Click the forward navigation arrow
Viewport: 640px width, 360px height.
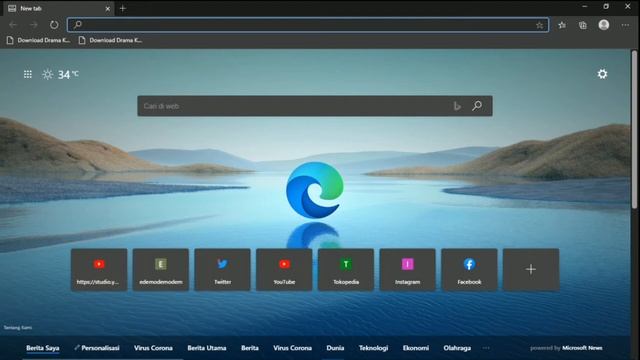pos(33,25)
